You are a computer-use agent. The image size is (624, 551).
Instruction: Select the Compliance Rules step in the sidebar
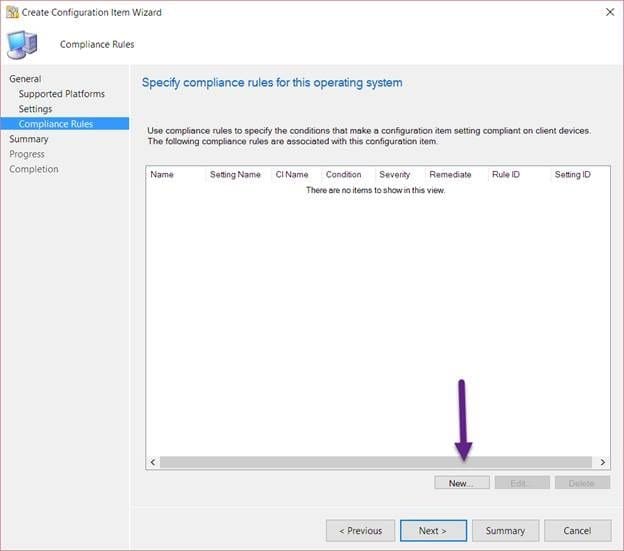(65, 124)
